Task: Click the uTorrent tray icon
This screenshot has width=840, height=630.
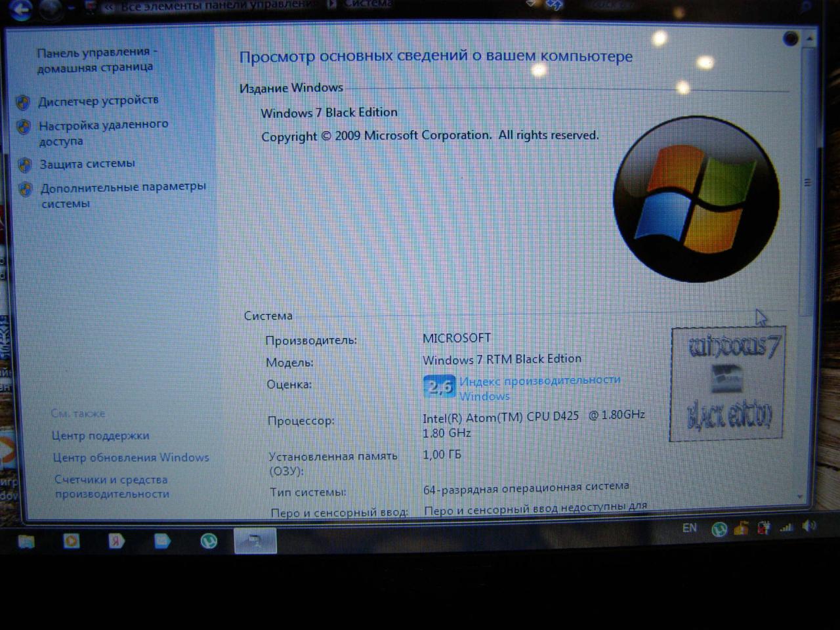Action: 719,528
